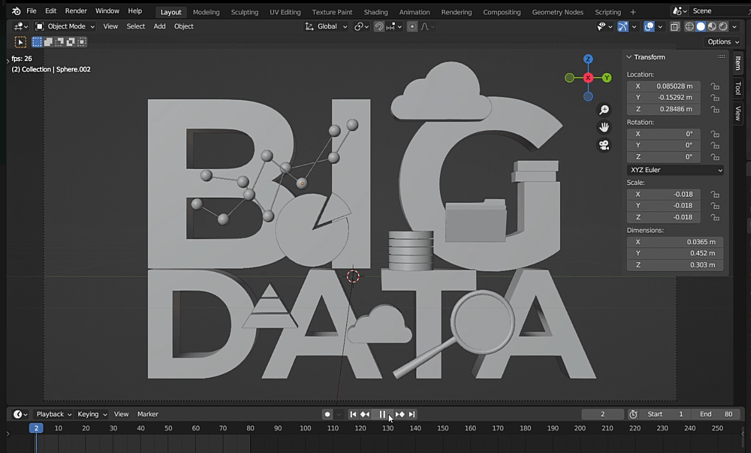This screenshot has height=453, width=751.
Task: Open the Render menu
Action: click(x=76, y=11)
